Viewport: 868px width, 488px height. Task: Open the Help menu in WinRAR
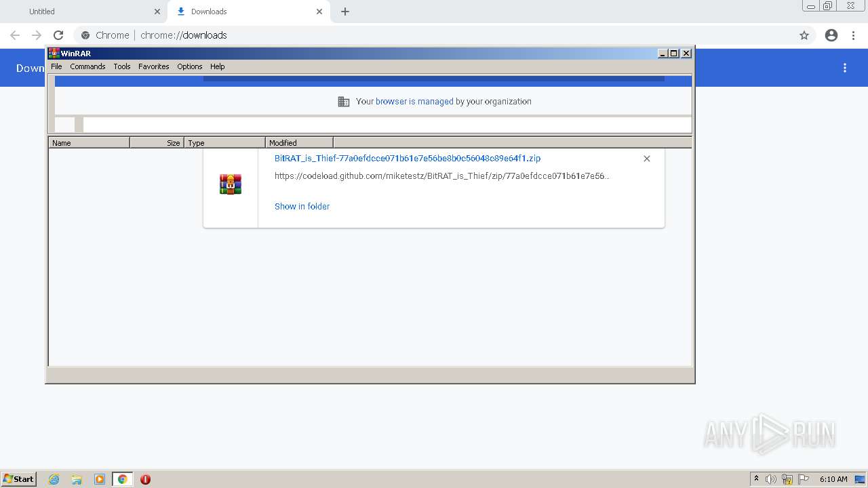[x=217, y=66]
